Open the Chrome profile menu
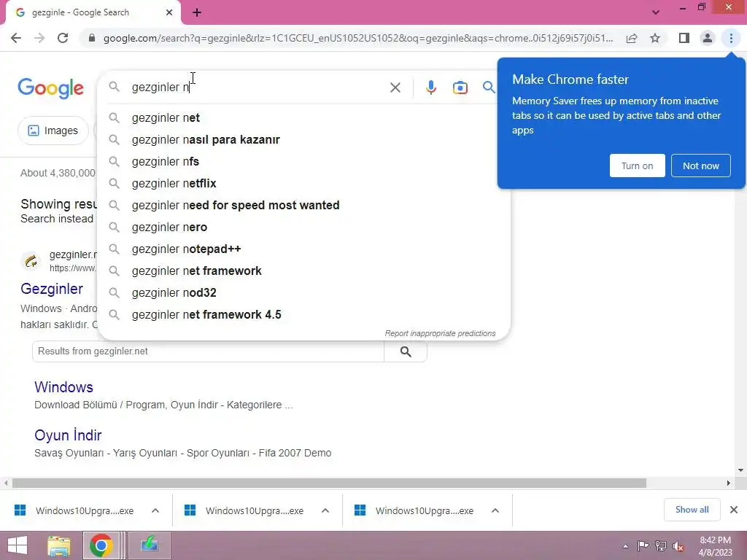Image resolution: width=747 pixels, height=560 pixels. coord(708,38)
